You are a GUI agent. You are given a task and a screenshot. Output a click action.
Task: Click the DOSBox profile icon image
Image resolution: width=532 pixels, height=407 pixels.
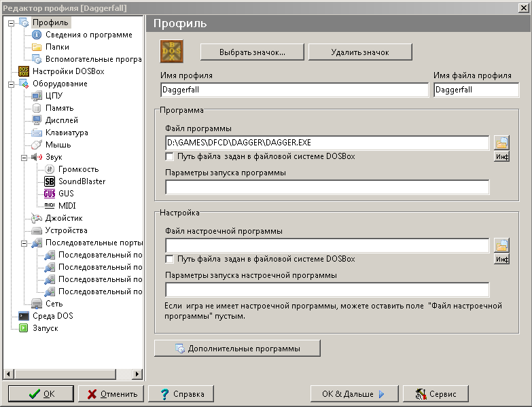(x=171, y=52)
